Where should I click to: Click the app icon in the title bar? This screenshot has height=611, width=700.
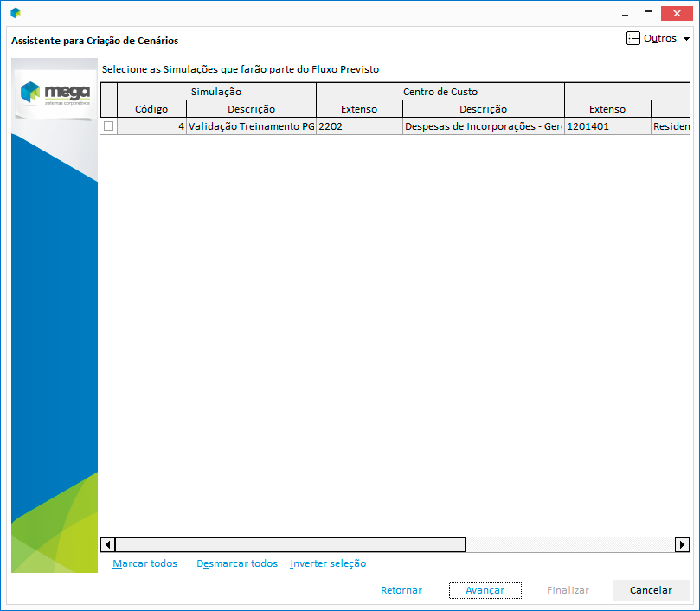(x=15, y=13)
